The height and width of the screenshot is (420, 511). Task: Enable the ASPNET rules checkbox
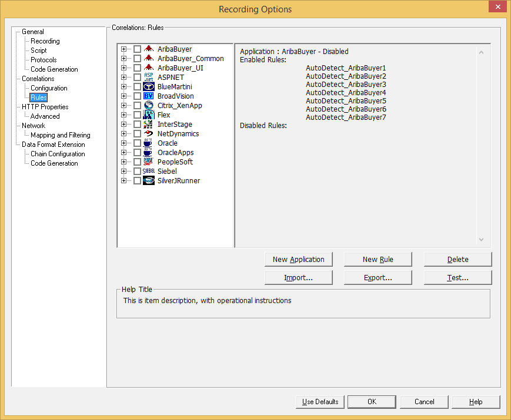(137, 77)
